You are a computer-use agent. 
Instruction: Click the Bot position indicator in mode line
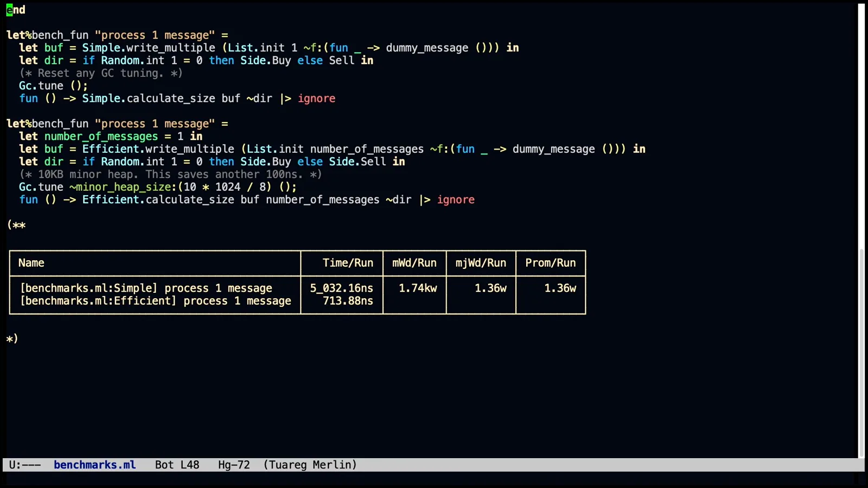click(x=164, y=465)
